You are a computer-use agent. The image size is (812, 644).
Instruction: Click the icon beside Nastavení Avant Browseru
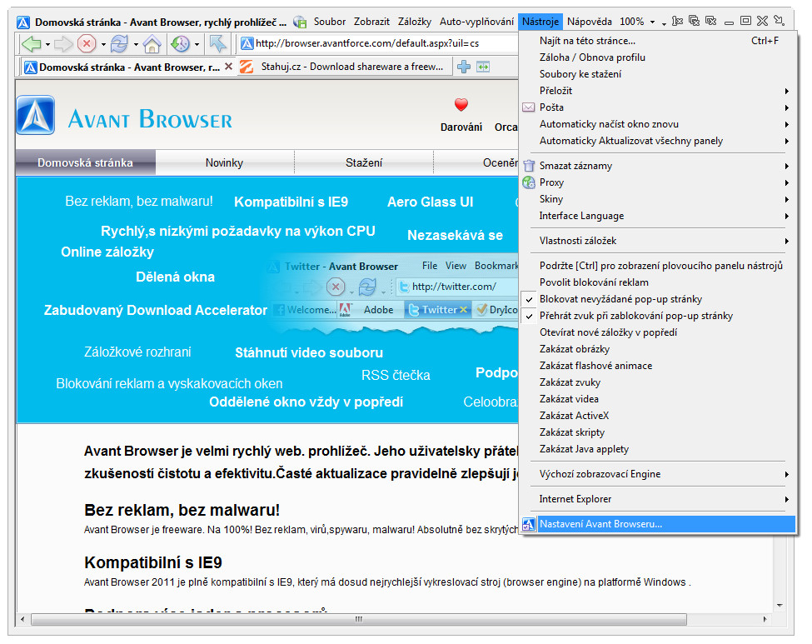coord(528,524)
